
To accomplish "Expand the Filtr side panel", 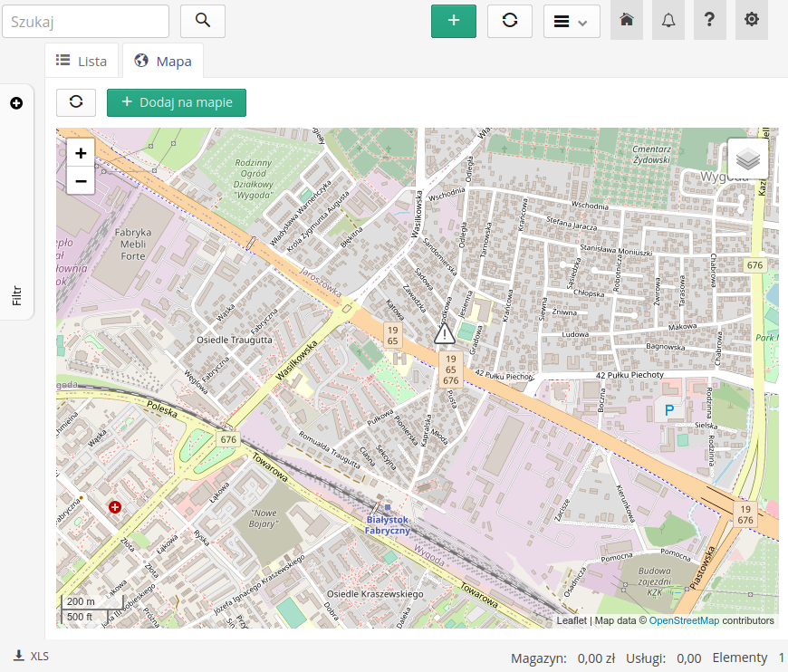I will tap(16, 104).
